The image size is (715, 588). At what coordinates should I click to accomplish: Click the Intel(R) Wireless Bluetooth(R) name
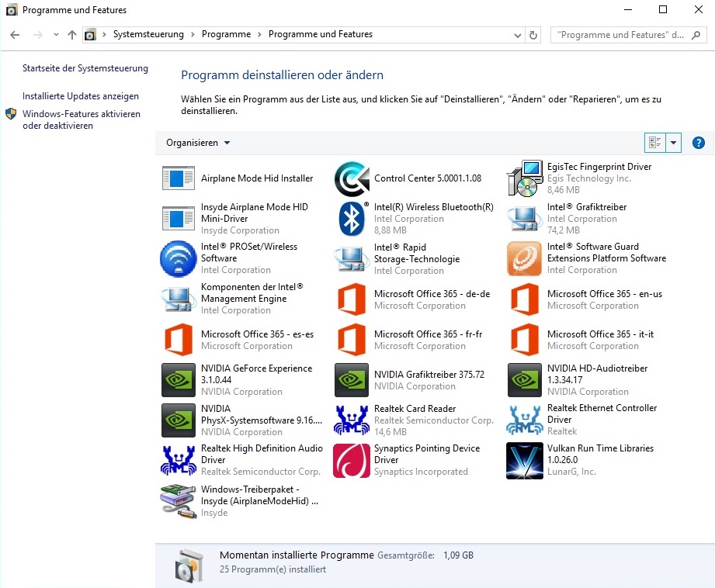coord(434,207)
